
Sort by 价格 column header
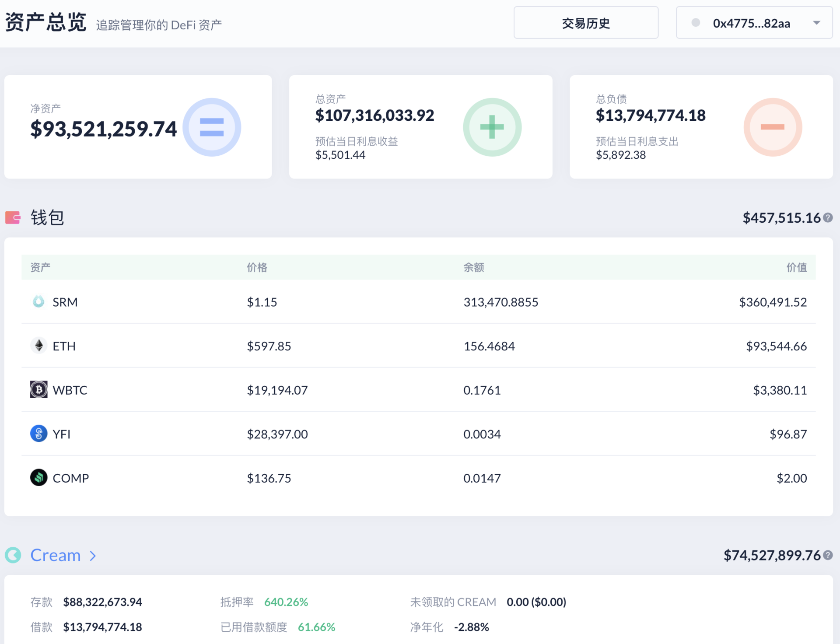(257, 267)
